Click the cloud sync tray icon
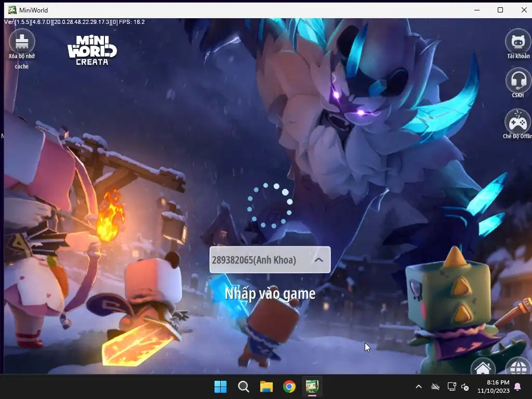532x399 pixels. pos(435,387)
